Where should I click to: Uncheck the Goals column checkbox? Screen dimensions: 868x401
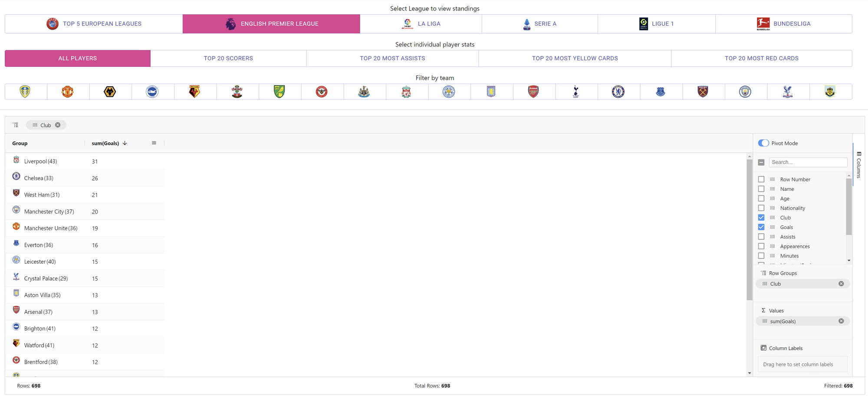click(x=761, y=227)
